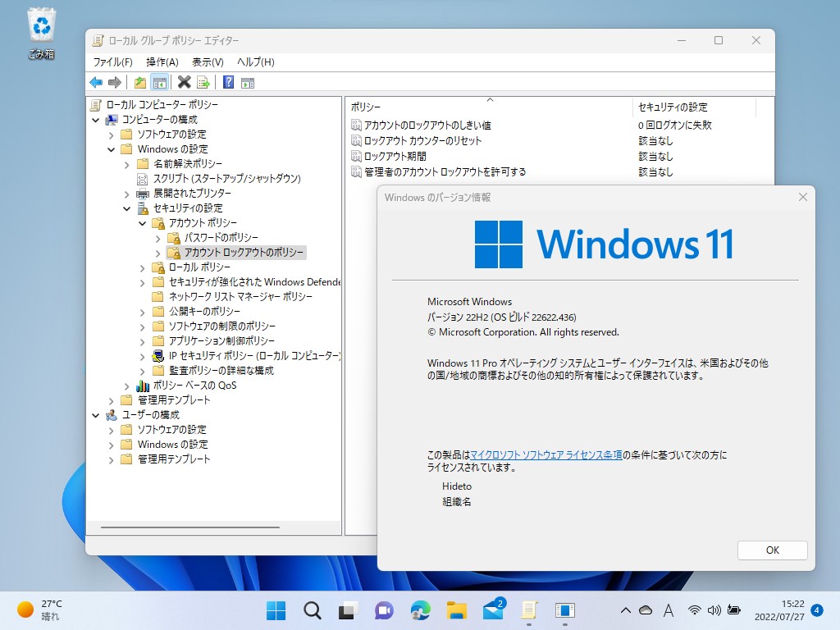This screenshot has height=630, width=840.
Task: Open the 表示(V) menu
Action: (x=208, y=62)
